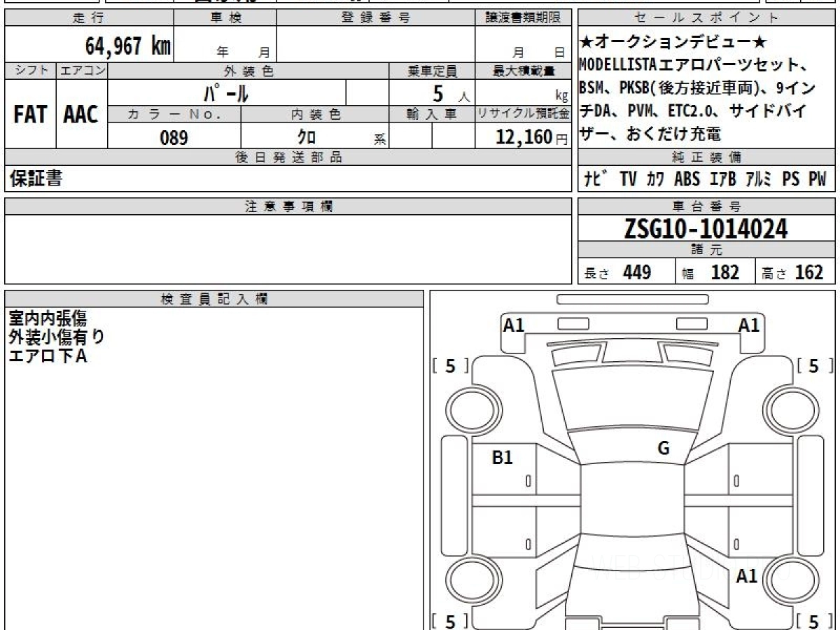The height and width of the screenshot is (630, 840).
Task: Click the lower-left wheel circle on car diagram
Action: 468,580
